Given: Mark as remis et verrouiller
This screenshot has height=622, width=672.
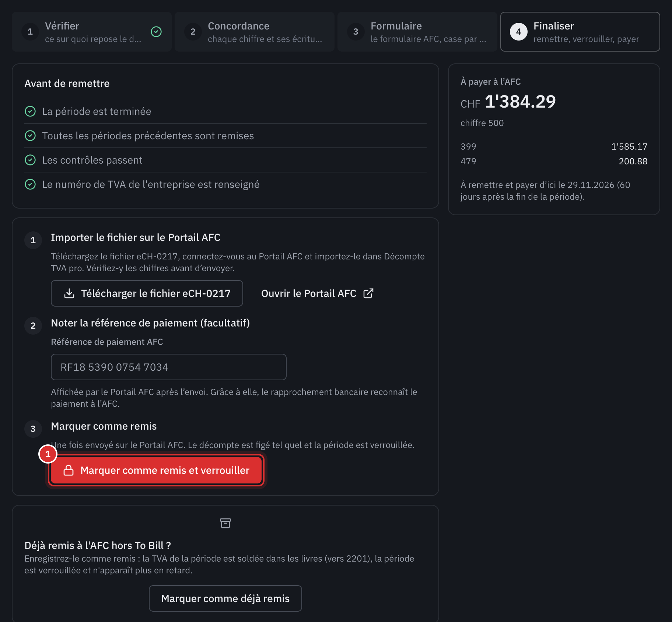Looking at the screenshot, I should [156, 470].
